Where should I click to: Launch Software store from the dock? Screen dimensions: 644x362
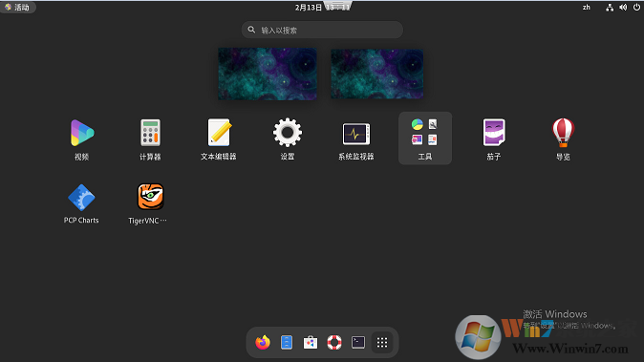coord(311,342)
